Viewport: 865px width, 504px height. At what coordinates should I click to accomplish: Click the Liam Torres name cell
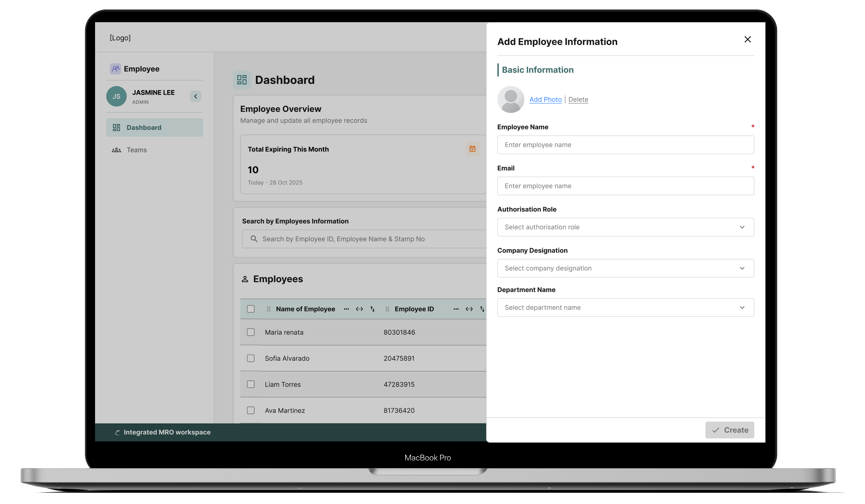tap(283, 384)
